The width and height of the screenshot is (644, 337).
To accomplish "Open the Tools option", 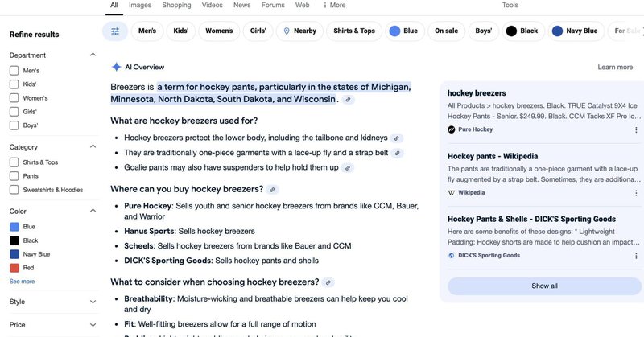I will pos(510,5).
